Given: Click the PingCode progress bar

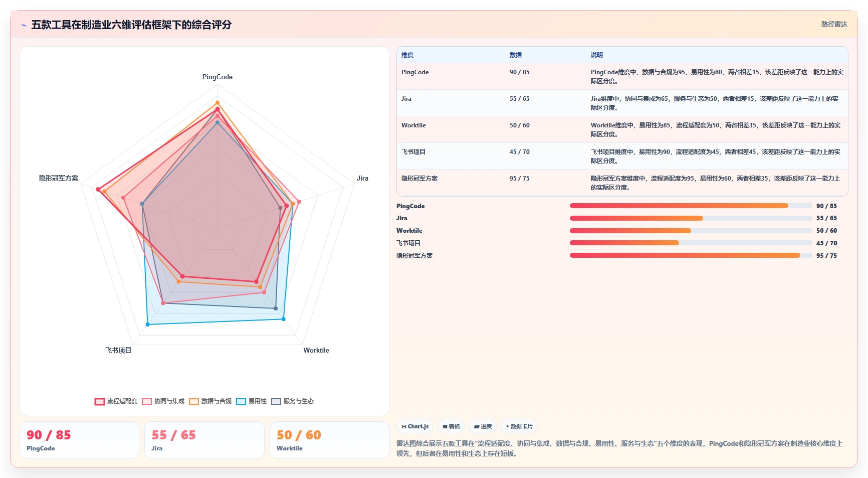Looking at the screenshot, I should click(x=691, y=206).
